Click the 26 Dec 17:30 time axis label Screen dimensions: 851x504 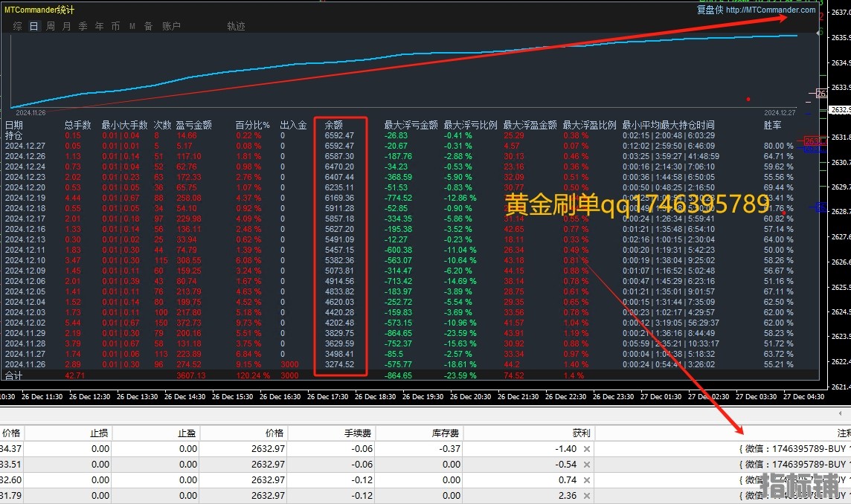(328, 396)
